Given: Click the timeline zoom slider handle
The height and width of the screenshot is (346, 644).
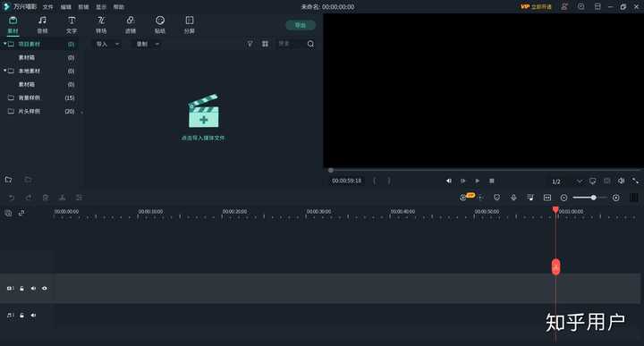Looking at the screenshot, I should pos(594,198).
